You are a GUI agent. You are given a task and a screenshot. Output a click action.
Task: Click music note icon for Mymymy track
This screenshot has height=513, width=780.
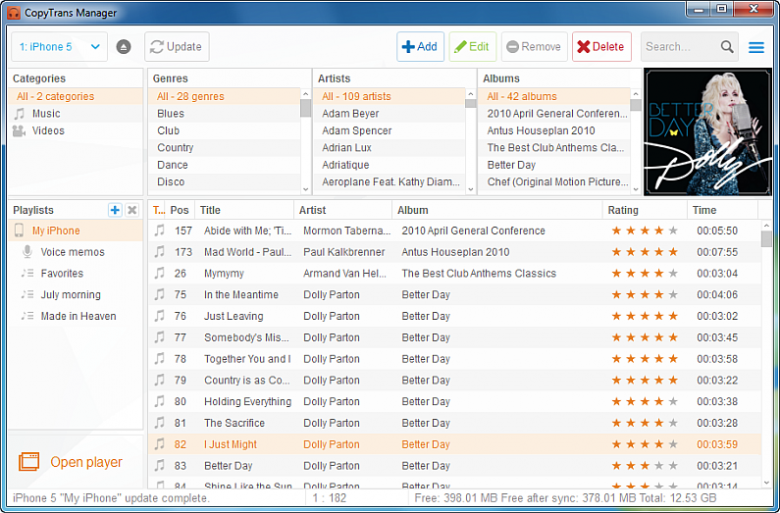[x=159, y=273]
